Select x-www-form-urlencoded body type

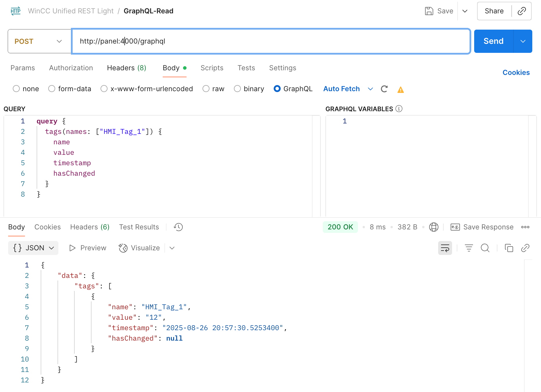pos(104,89)
